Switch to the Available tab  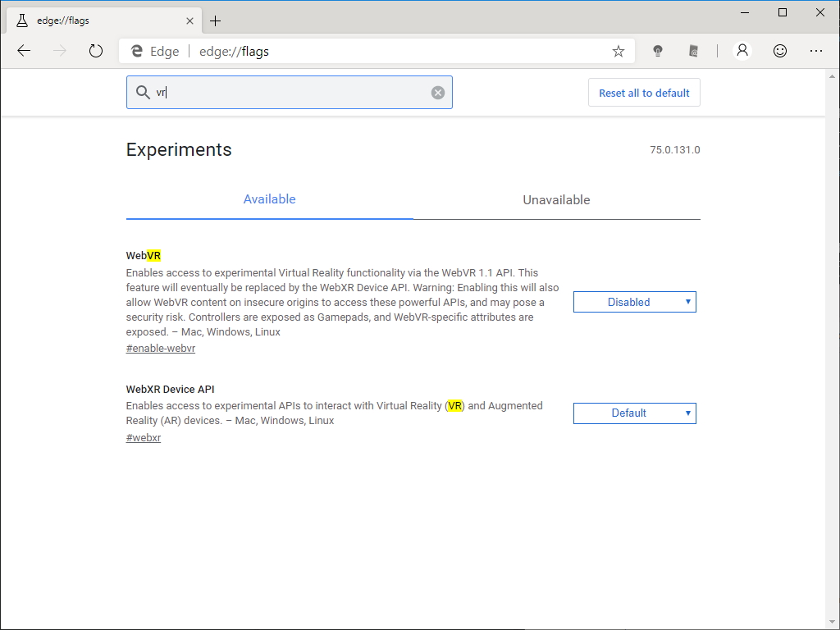269,199
